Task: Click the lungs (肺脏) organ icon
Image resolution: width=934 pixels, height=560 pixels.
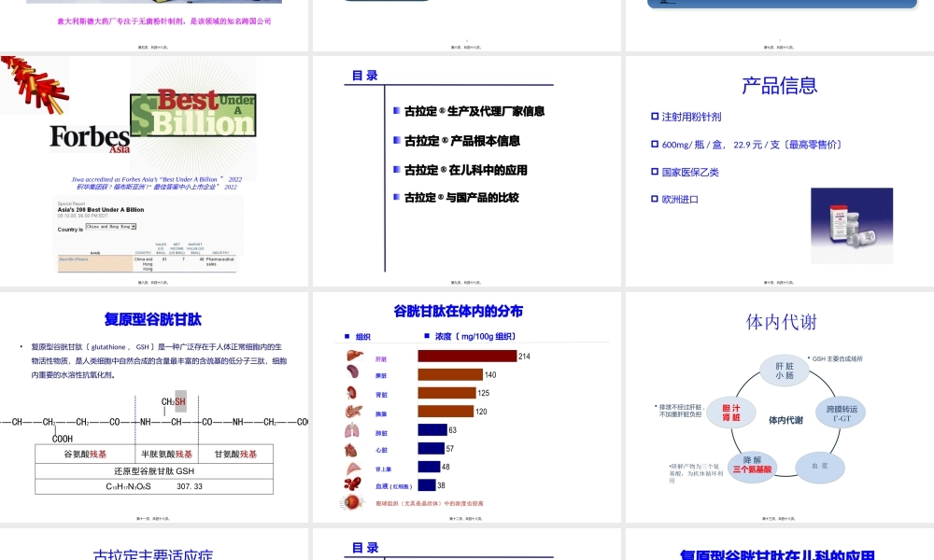Action: tap(353, 428)
